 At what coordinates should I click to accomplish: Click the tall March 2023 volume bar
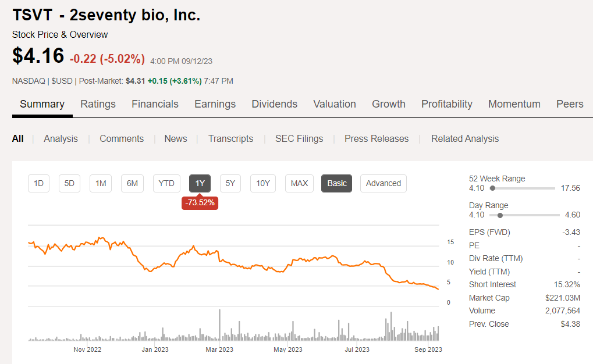219,326
